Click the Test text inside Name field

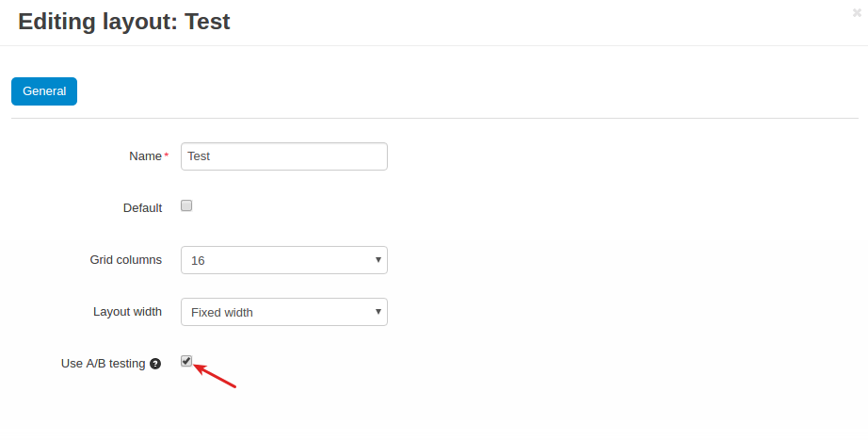(x=199, y=156)
